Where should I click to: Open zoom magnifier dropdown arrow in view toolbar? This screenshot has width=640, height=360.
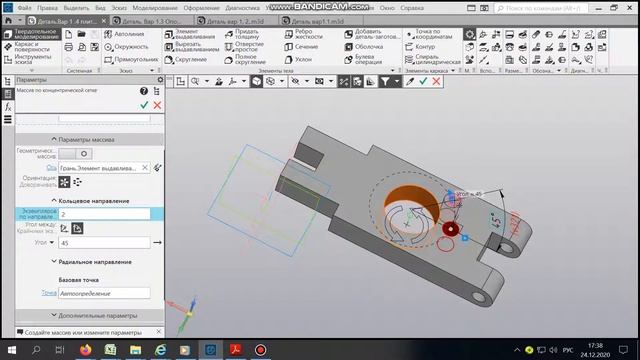207,82
